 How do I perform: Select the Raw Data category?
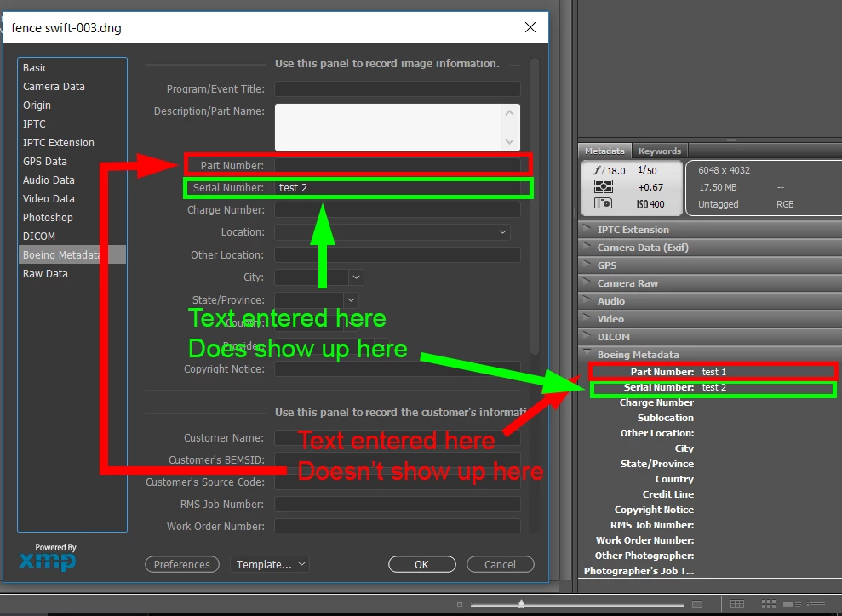click(x=72, y=274)
